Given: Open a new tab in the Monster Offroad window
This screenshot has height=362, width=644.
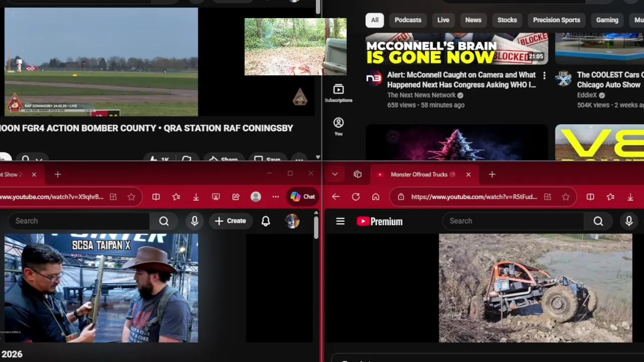Looking at the screenshot, I should click(x=492, y=174).
